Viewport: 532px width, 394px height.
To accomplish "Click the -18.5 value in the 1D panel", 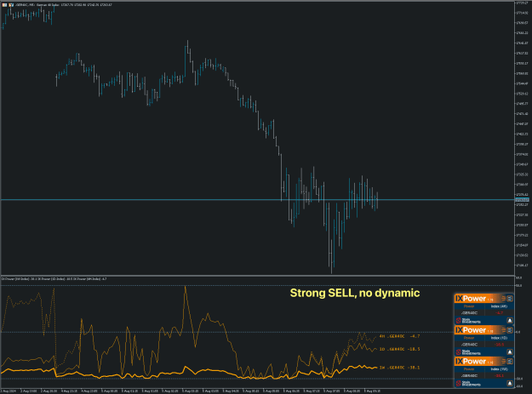I will click(x=499, y=345).
